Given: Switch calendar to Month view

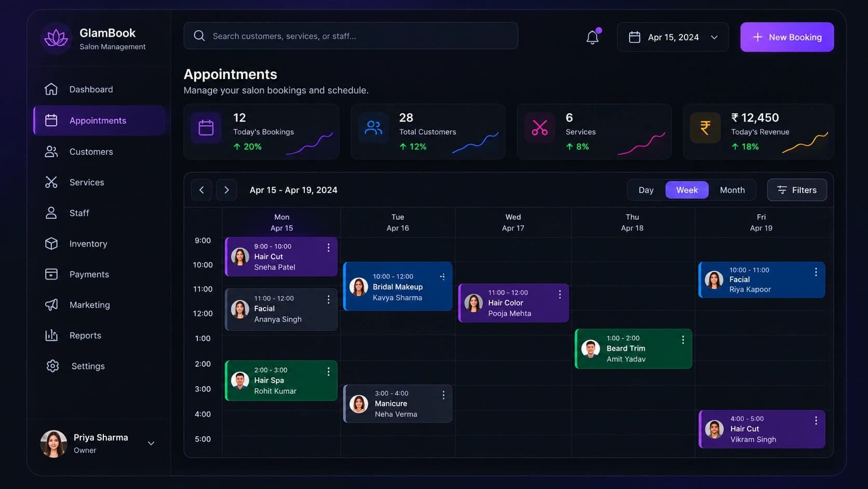Looking at the screenshot, I should point(732,190).
